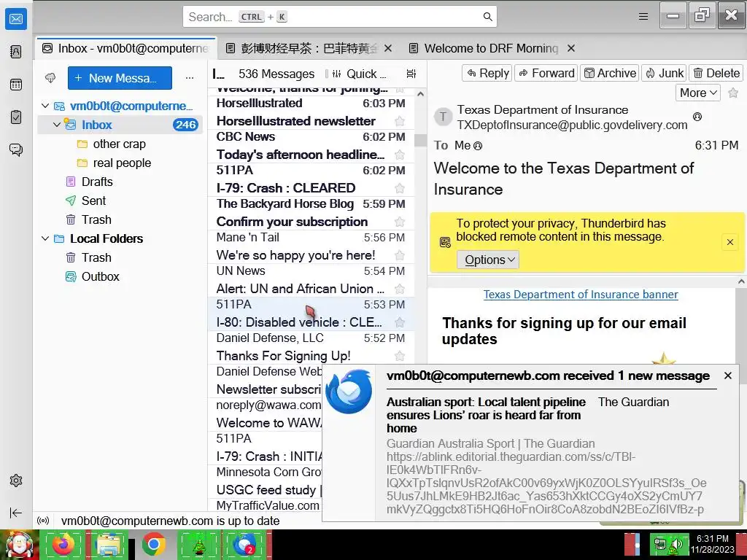
Task: Star the open Texas Department message
Action: pos(733,93)
